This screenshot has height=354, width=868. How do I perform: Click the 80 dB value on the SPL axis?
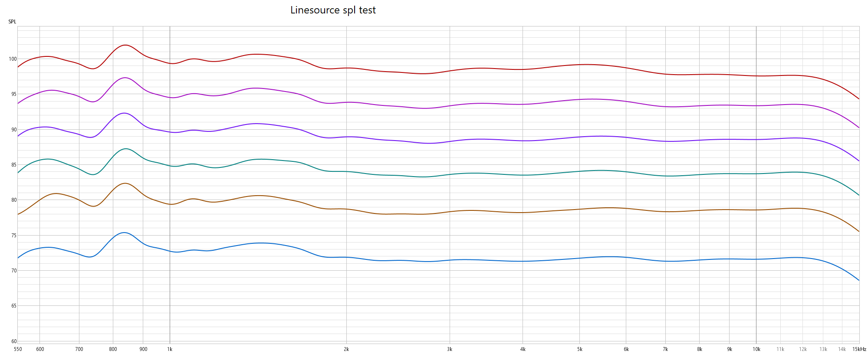(x=14, y=200)
